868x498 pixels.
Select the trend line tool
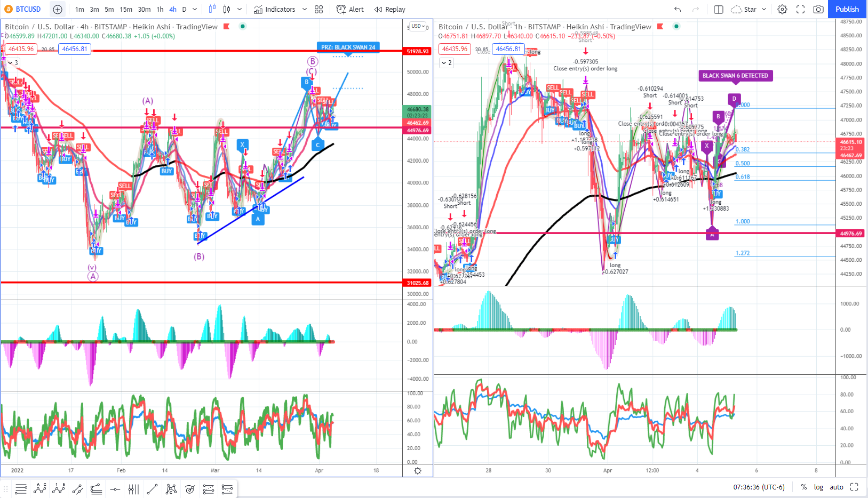point(152,488)
